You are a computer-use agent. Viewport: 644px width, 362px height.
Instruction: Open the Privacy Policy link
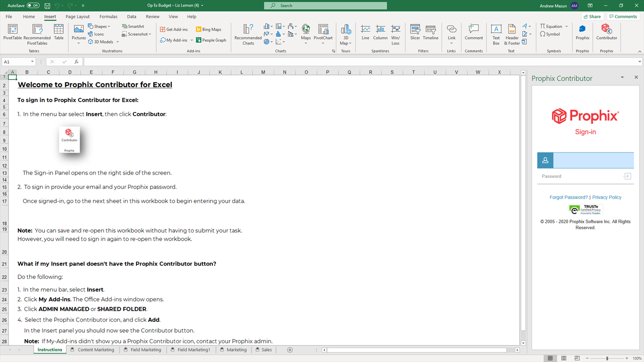607,197
